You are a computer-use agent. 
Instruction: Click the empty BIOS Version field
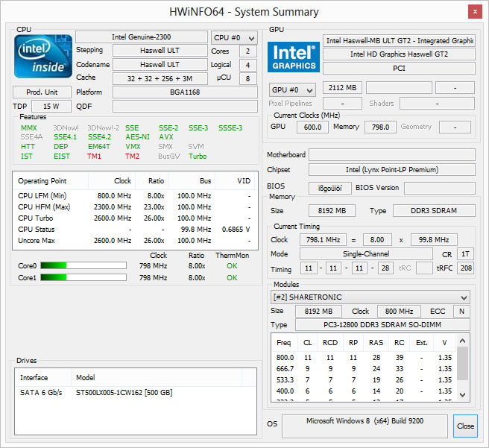point(440,188)
